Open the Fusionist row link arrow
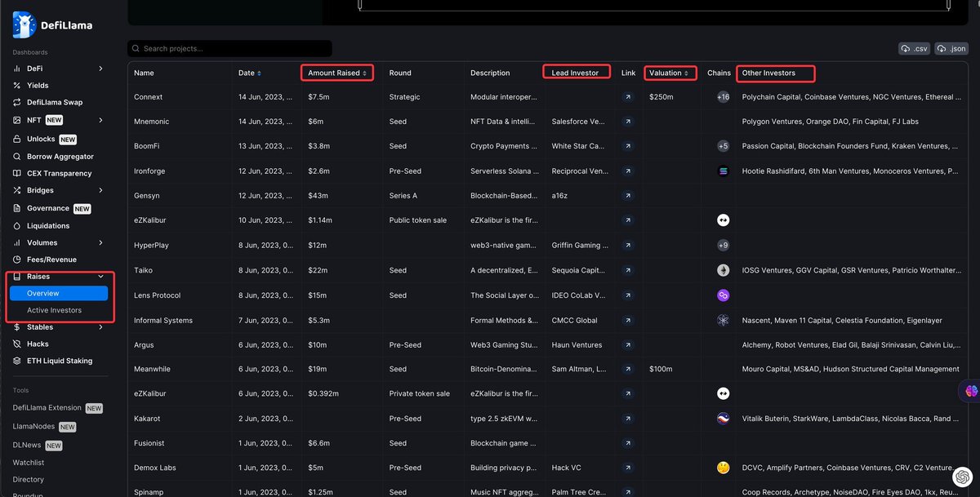 (x=627, y=443)
